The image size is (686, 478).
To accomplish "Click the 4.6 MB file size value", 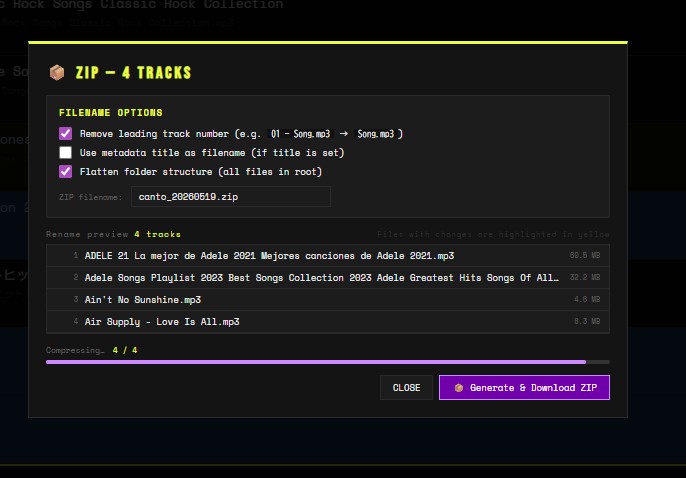I will click(x=587, y=299).
